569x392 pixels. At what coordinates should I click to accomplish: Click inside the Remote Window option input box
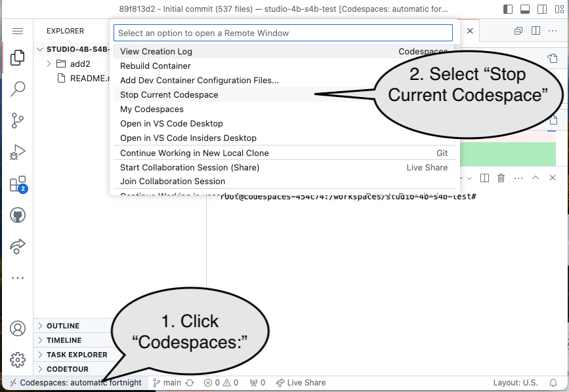(x=282, y=33)
